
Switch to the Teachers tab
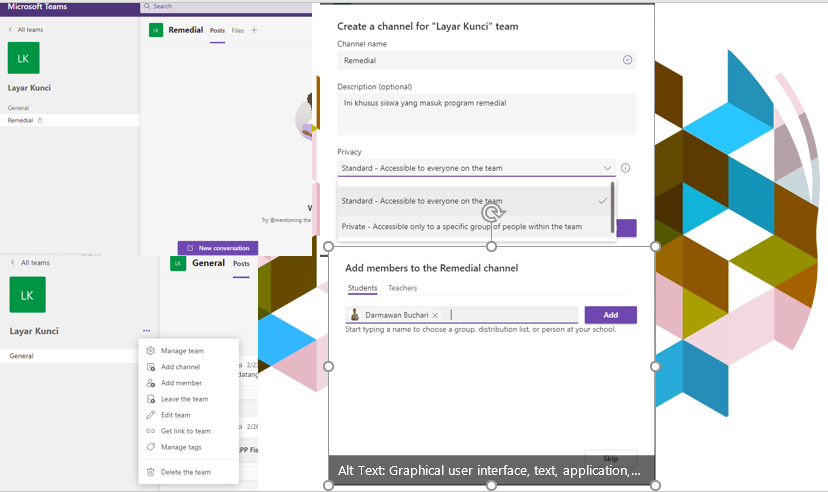click(402, 288)
